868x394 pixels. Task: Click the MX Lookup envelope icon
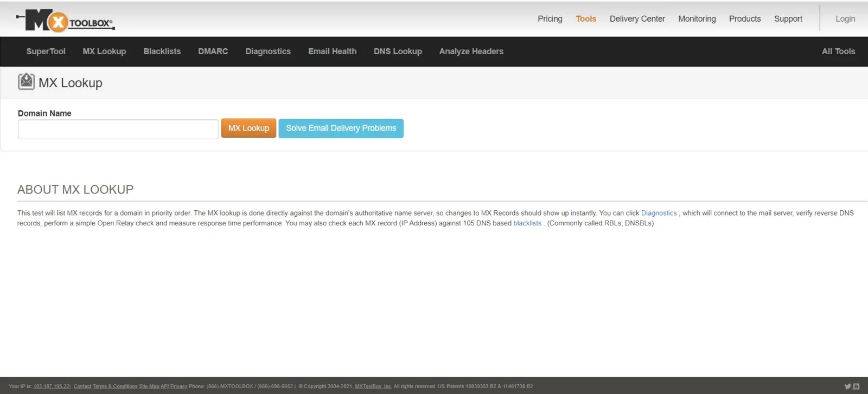point(26,82)
